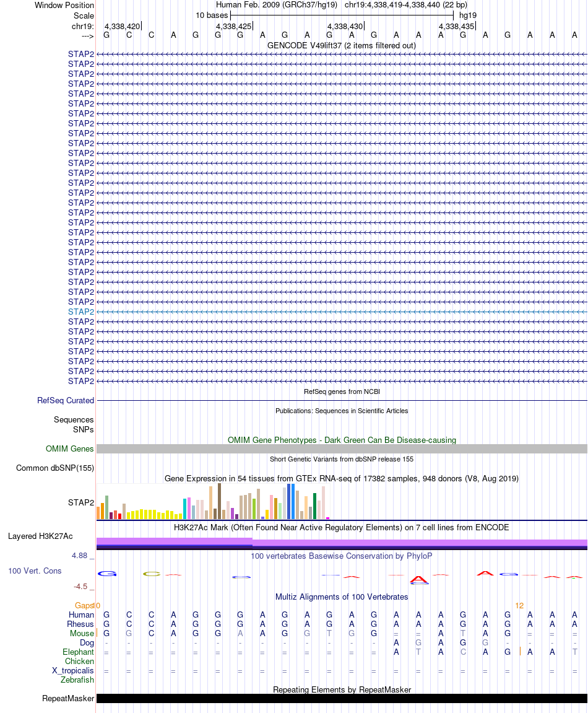Click the Sequences SNPs track label

pos(74,424)
